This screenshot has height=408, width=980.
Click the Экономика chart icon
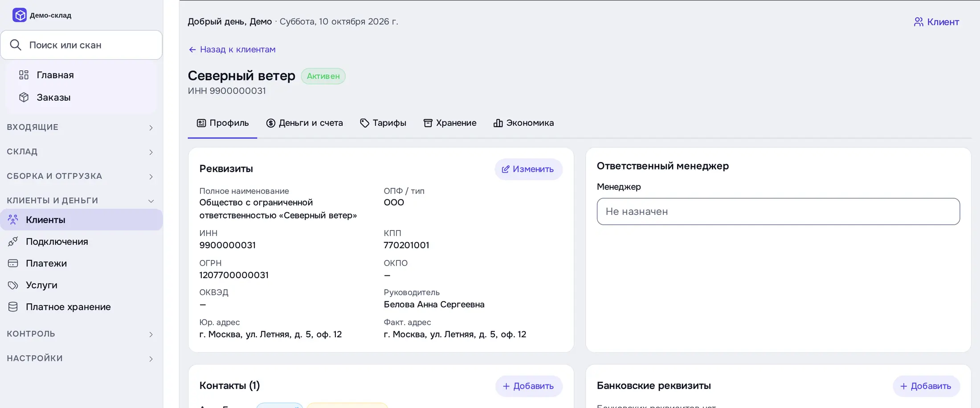click(x=498, y=123)
